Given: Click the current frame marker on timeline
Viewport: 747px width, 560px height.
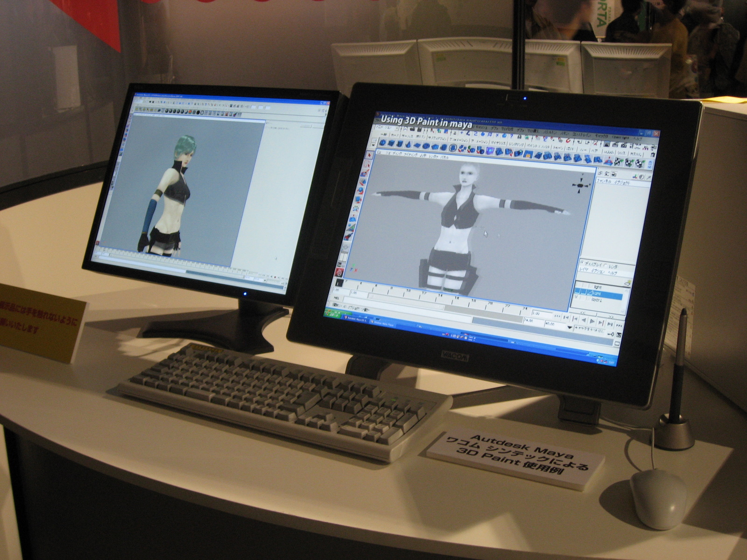Looking at the screenshot, I should tap(339, 283).
